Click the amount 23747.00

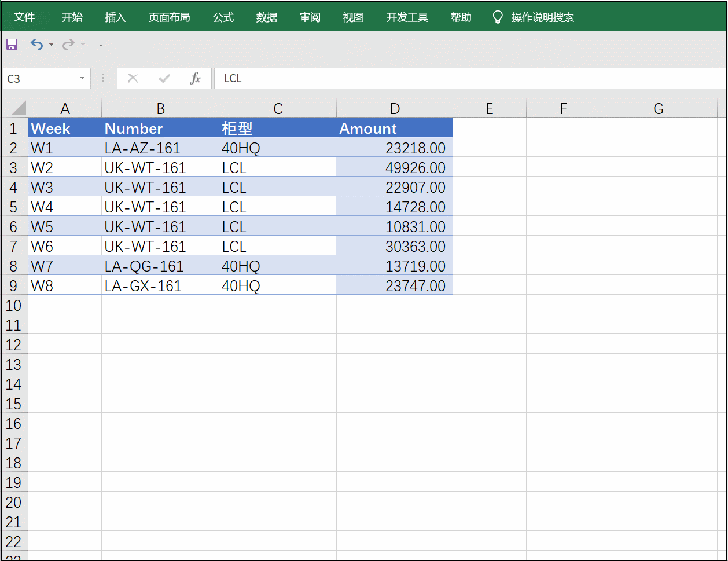395,285
